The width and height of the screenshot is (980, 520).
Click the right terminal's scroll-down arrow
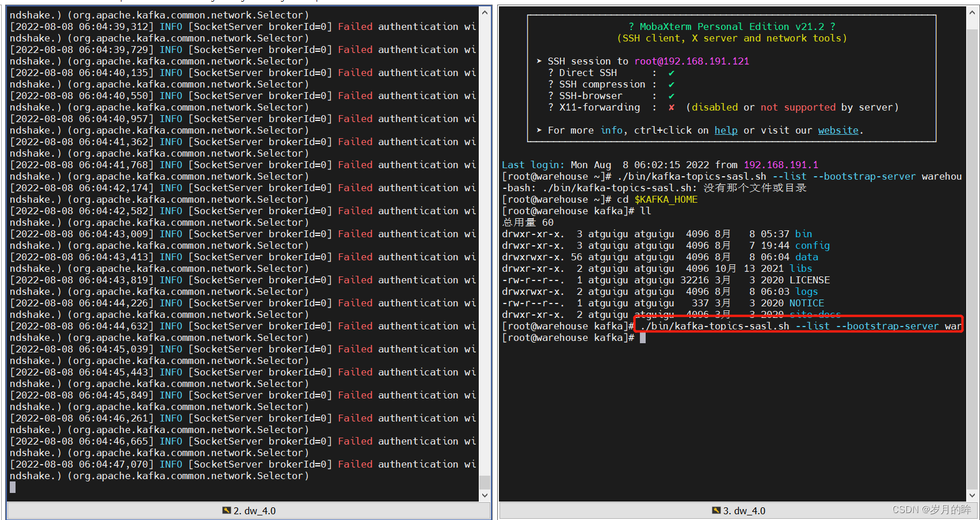(x=973, y=495)
